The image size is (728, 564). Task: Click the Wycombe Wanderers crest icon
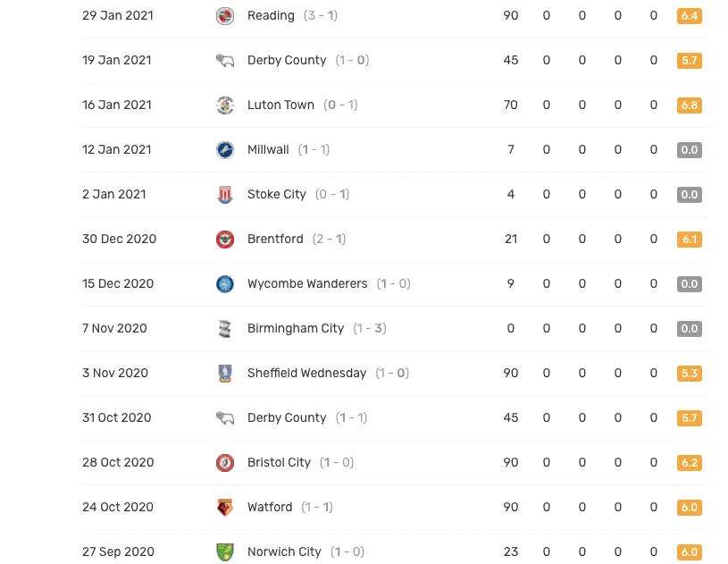(x=225, y=284)
